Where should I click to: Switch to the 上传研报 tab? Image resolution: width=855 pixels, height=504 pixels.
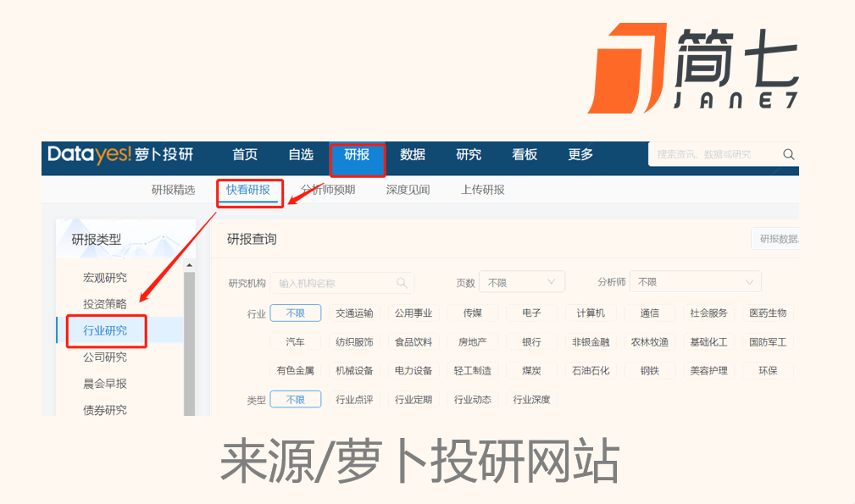tap(483, 190)
